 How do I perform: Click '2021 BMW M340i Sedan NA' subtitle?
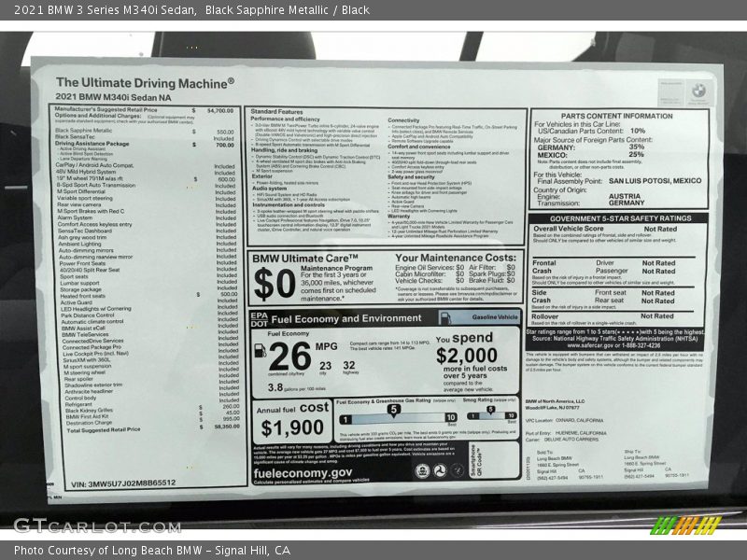click(x=113, y=97)
